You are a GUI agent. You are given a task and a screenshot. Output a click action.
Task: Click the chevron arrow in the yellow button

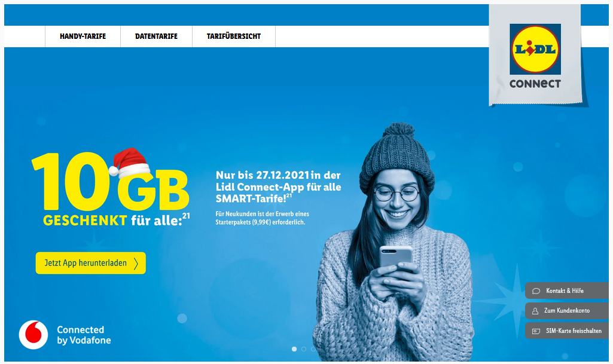click(136, 264)
